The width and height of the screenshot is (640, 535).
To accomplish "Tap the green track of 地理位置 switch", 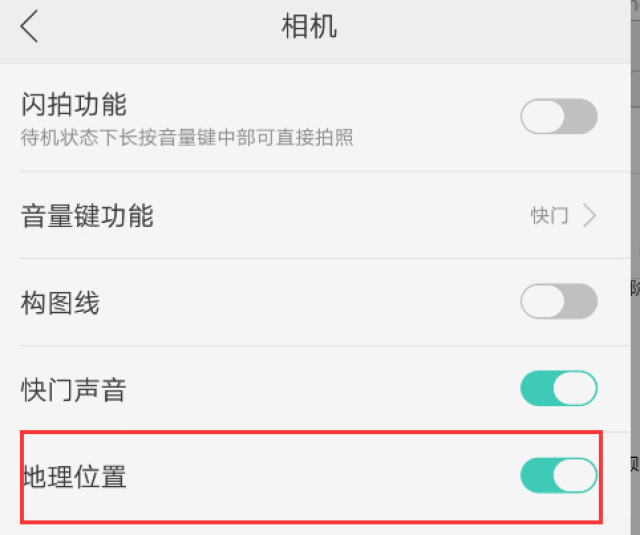I will (537, 476).
